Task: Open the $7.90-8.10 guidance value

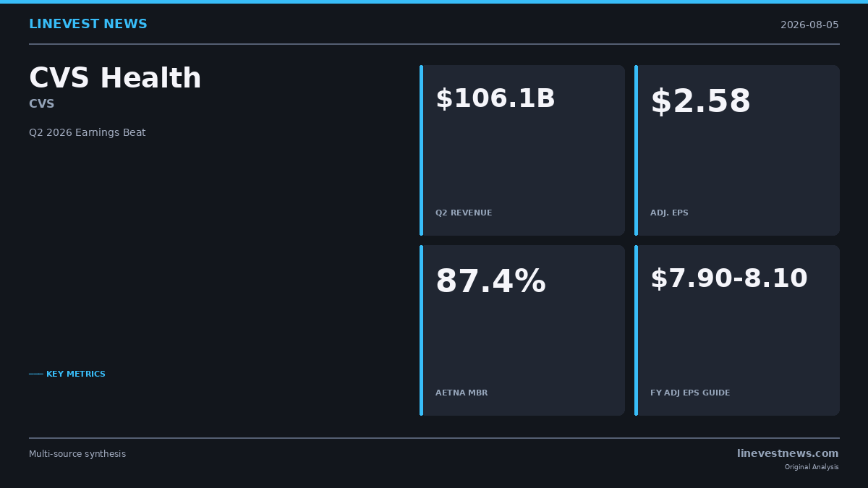Action: 729,279
